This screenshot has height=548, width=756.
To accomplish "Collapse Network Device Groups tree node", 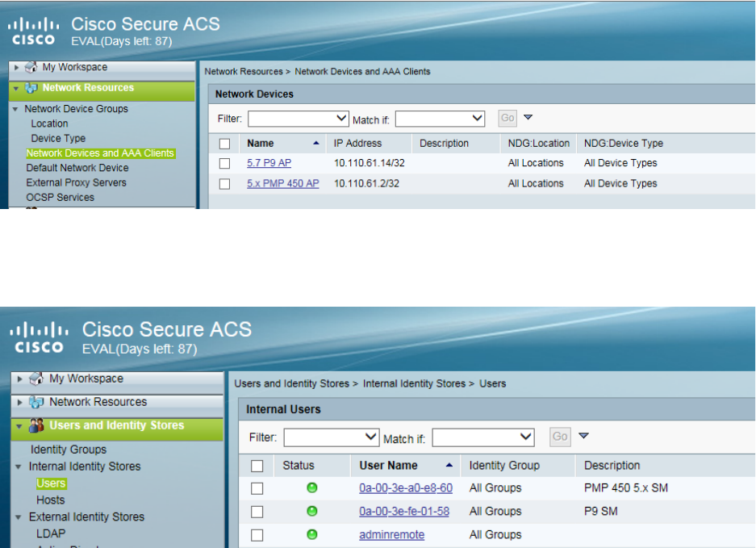I will [x=15, y=109].
